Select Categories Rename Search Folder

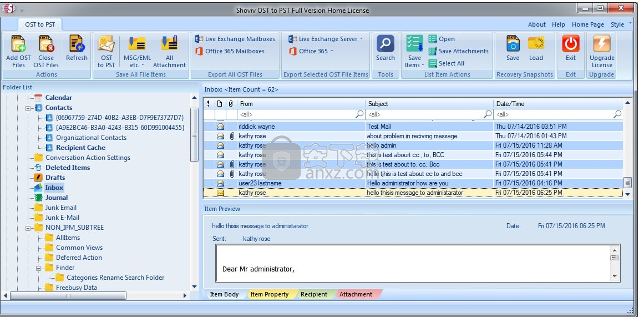point(115,278)
